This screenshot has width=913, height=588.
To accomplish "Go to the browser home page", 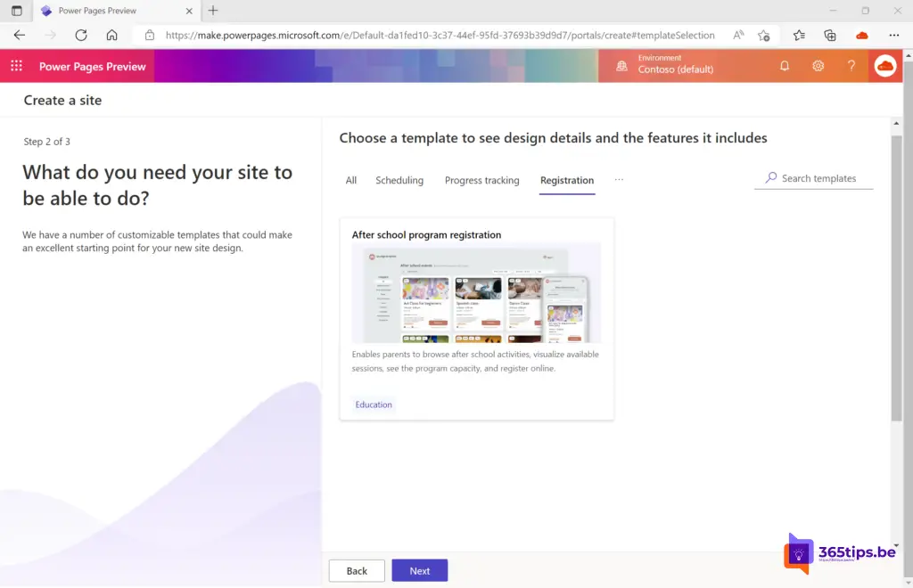I will [x=111, y=35].
